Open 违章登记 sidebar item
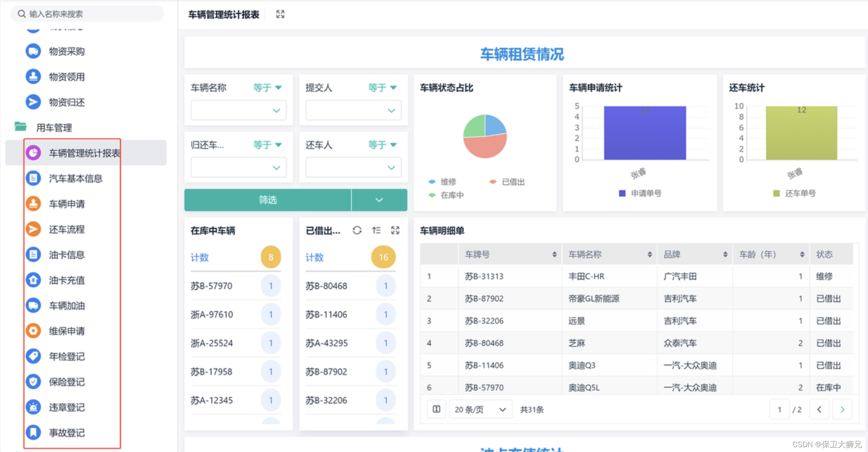 tap(67, 407)
